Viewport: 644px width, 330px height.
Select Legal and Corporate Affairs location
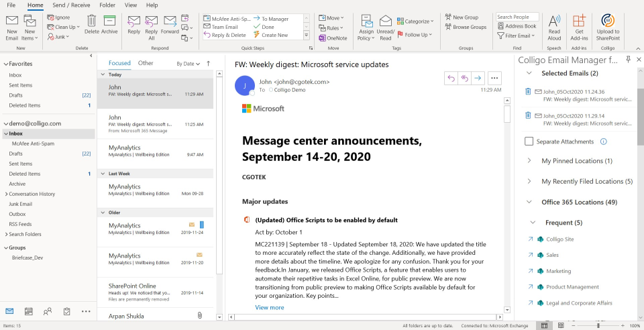tap(579, 303)
